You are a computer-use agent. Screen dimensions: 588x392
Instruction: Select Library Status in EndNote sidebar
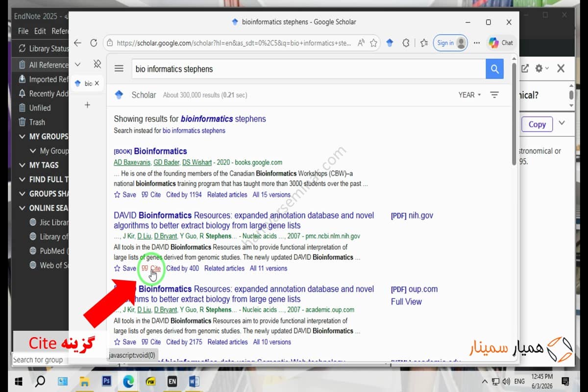coord(43,49)
